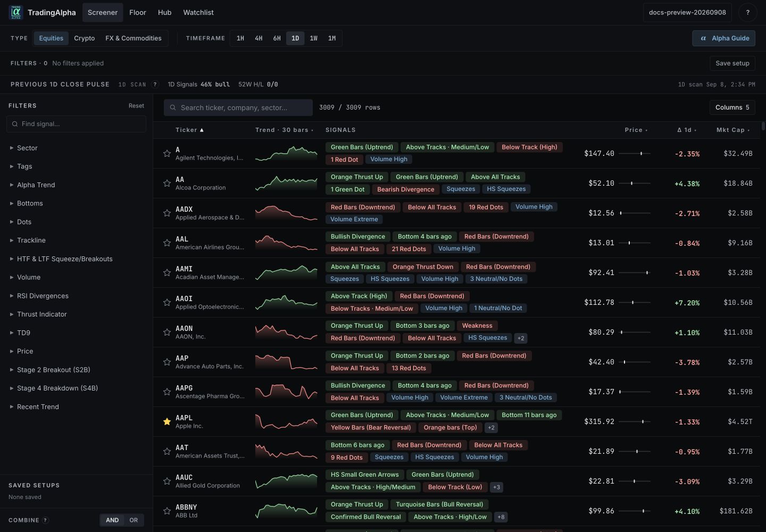Open the Alpha Guide
The image size is (766, 532).
pos(723,38)
